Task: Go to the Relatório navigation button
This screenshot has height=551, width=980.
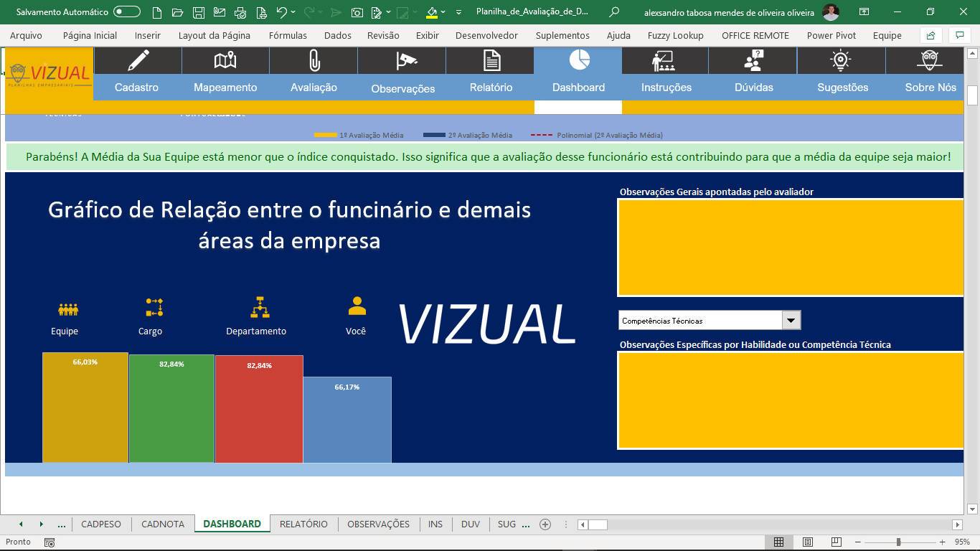Action: (491, 88)
